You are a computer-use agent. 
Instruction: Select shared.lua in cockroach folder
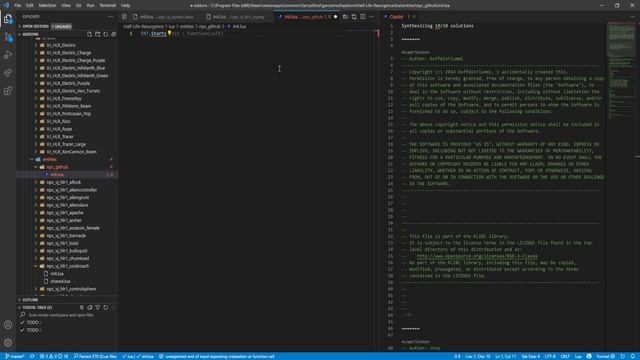pyautogui.click(x=60, y=281)
